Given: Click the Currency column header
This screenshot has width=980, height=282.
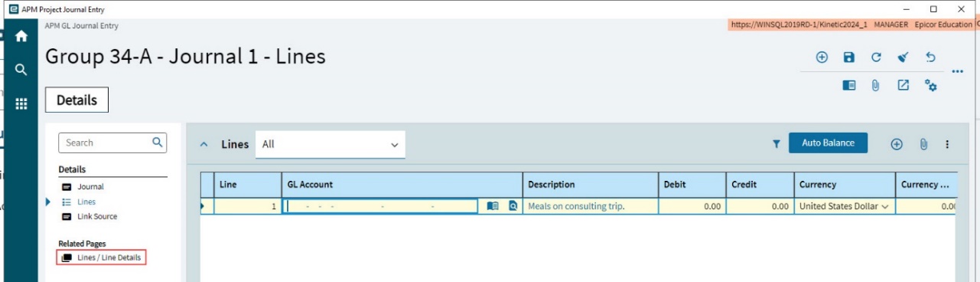Looking at the screenshot, I should (x=845, y=185).
